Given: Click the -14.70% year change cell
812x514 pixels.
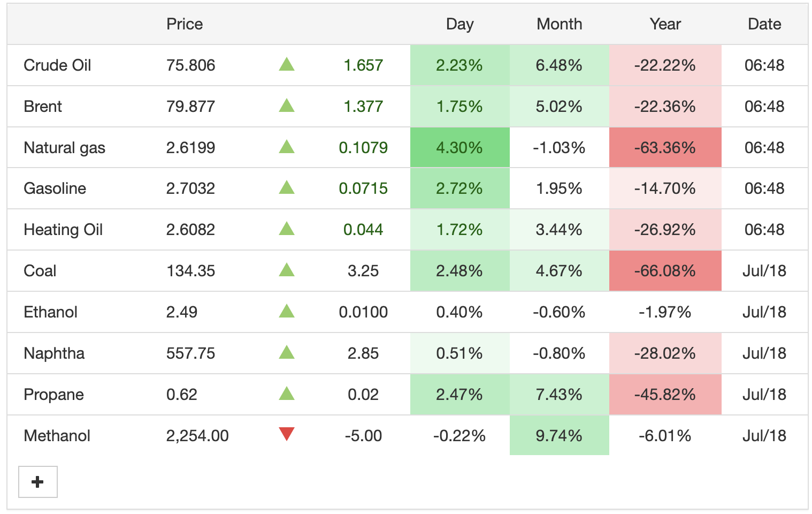Looking at the screenshot, I should tap(665, 188).
